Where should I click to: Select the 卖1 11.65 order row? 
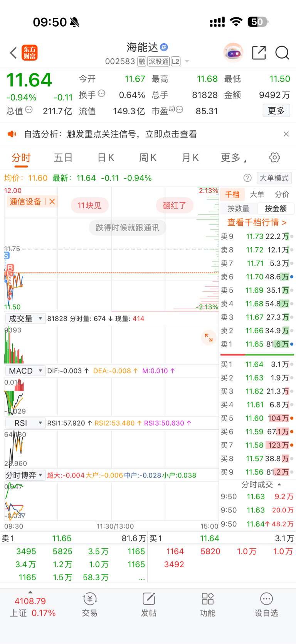coord(257,344)
